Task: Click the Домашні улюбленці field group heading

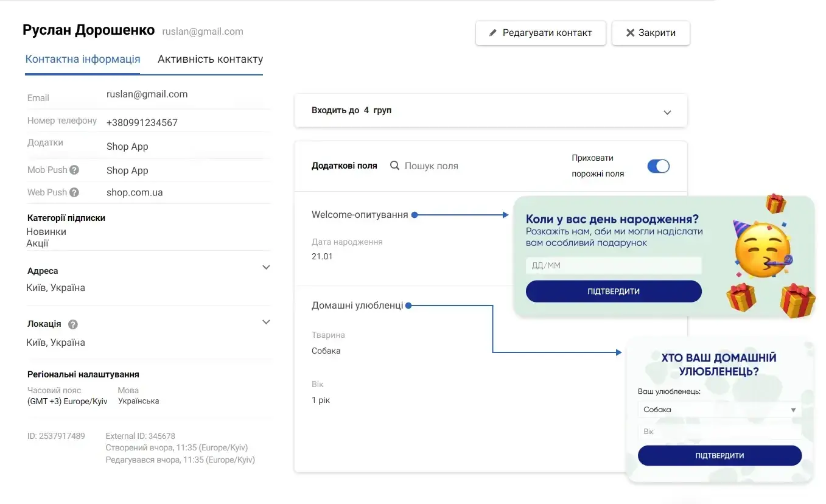Action: (357, 306)
